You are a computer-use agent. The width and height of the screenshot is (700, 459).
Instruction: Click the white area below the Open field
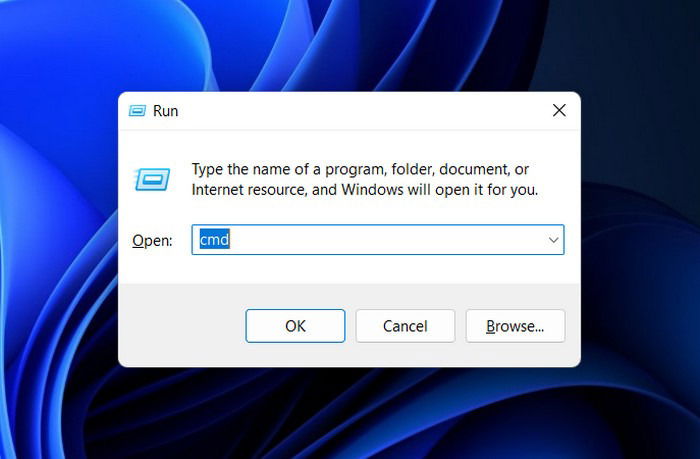[350, 269]
